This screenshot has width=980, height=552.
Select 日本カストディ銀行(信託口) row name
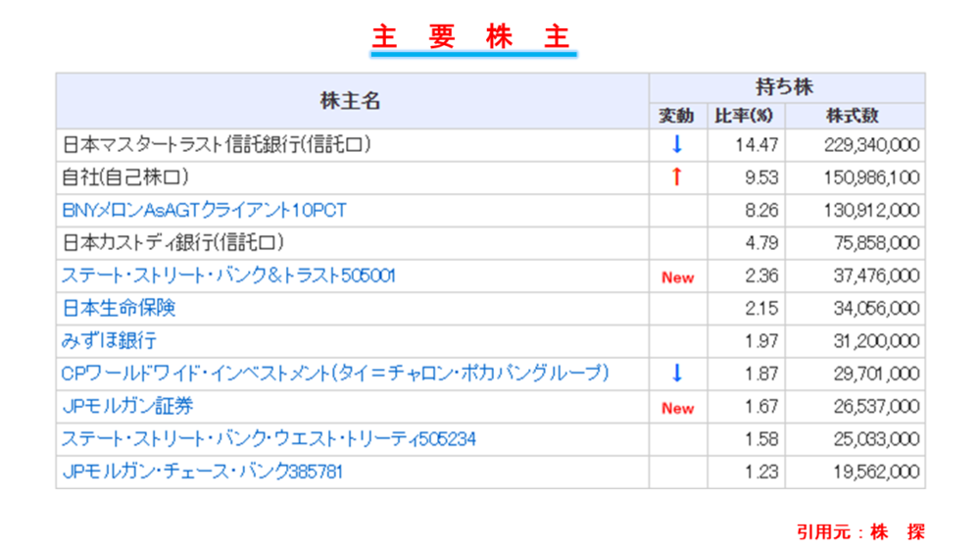[x=173, y=242]
